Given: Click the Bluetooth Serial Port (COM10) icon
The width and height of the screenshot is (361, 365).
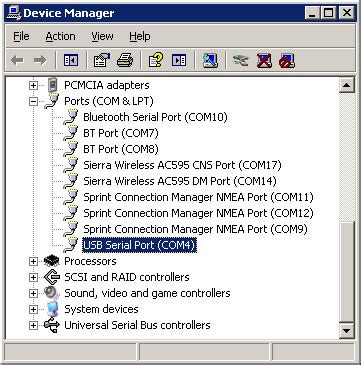Looking at the screenshot, I should (x=71, y=117).
